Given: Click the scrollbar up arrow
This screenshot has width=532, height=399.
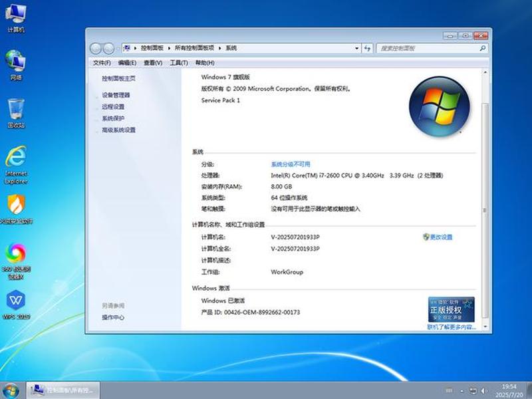Looking at the screenshot, I should (x=485, y=72).
